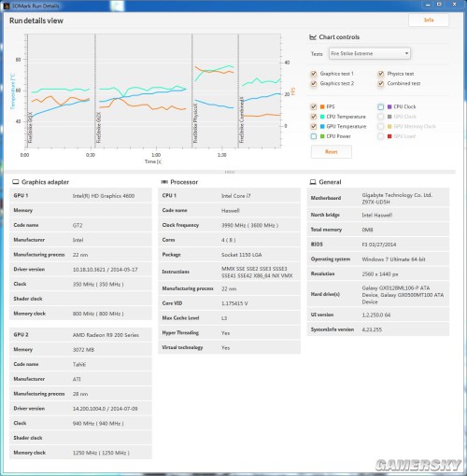467x476 pixels.
Task: Click the dropdown arrow of Tests combo box
Action: (406, 53)
